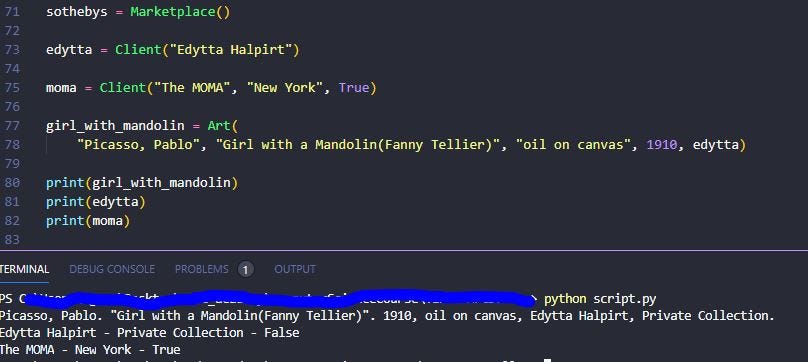808x362 pixels.
Task: Click the "New York" string on line 75
Action: click(285, 88)
